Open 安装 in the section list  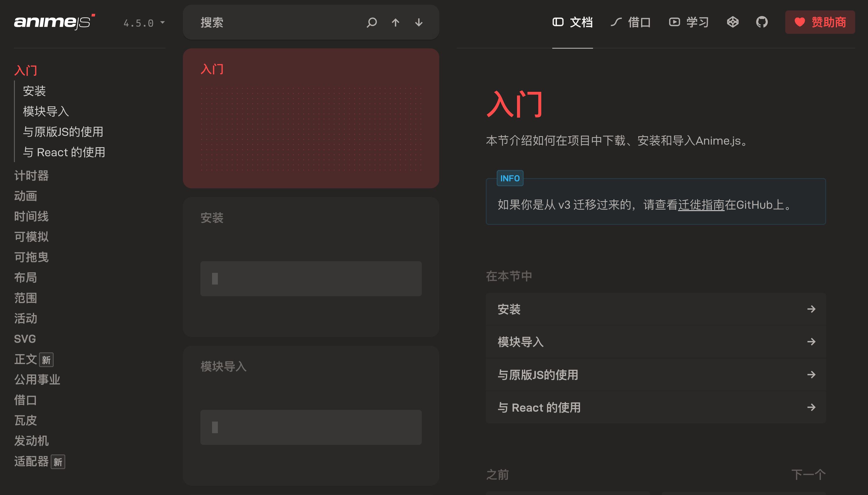point(656,309)
